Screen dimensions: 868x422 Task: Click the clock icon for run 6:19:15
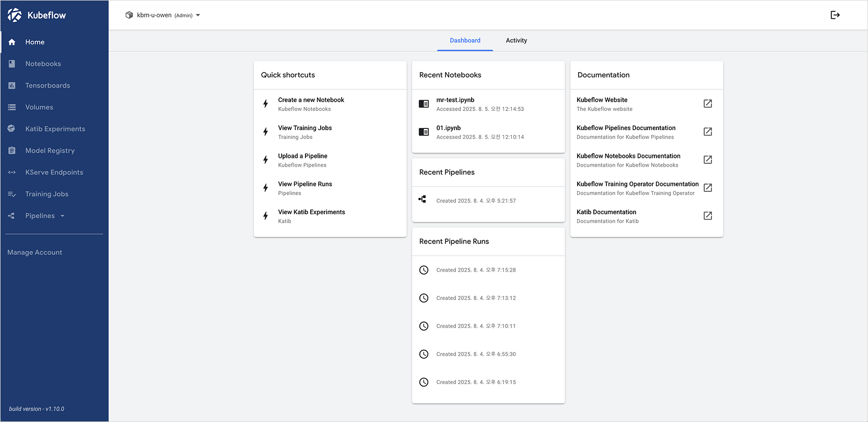click(424, 382)
